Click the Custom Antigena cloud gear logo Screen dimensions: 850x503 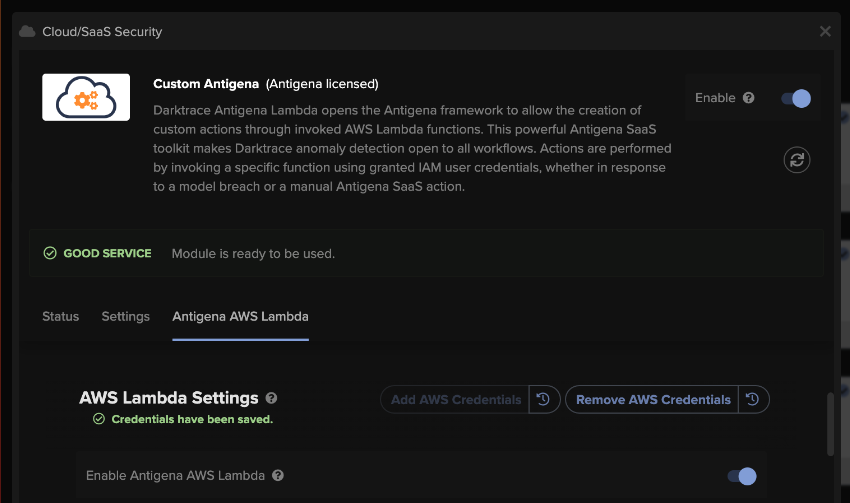tap(86, 98)
